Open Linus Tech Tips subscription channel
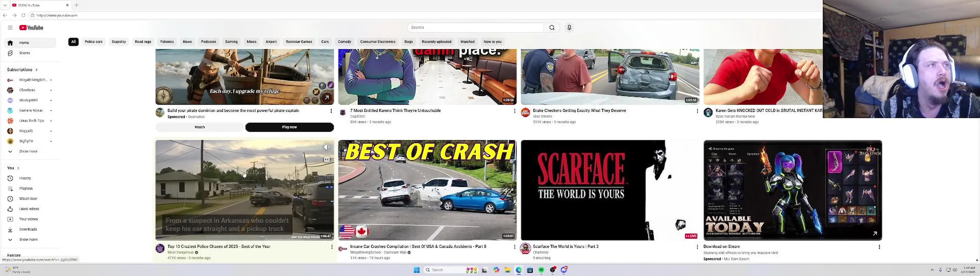 tap(30, 121)
